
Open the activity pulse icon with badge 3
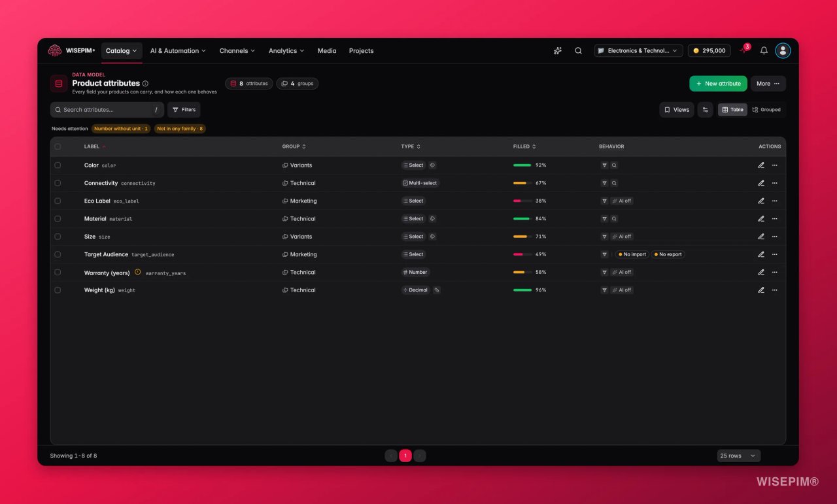coord(743,50)
